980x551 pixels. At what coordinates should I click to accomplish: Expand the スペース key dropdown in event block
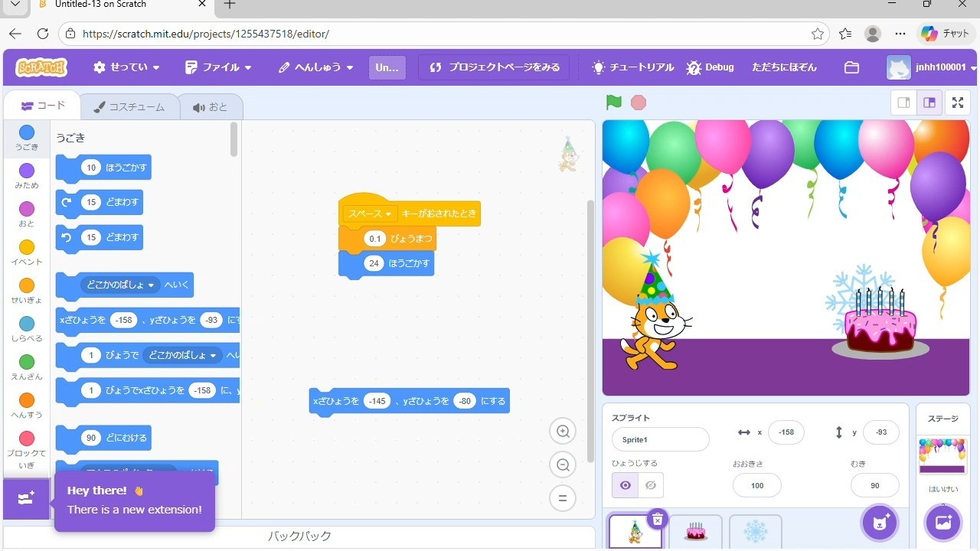click(370, 214)
